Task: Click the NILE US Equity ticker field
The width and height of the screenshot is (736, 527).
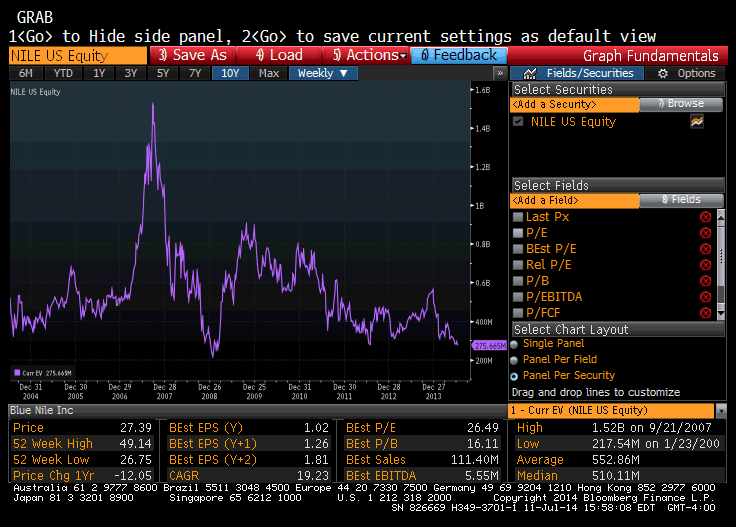Action: click(78, 56)
